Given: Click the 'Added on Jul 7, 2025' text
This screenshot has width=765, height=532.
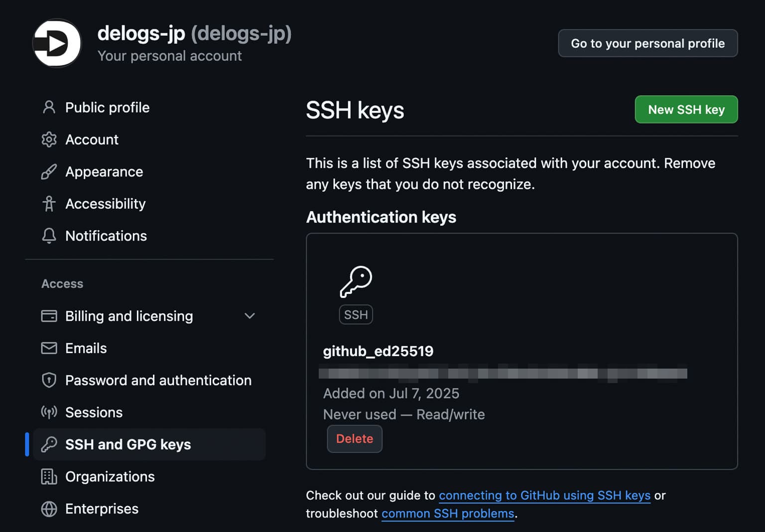Looking at the screenshot, I should coord(391,394).
